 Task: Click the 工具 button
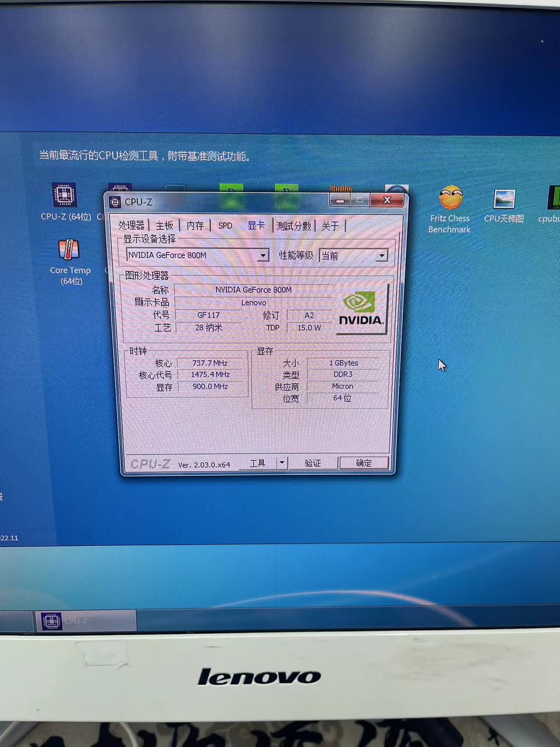pyautogui.click(x=257, y=463)
